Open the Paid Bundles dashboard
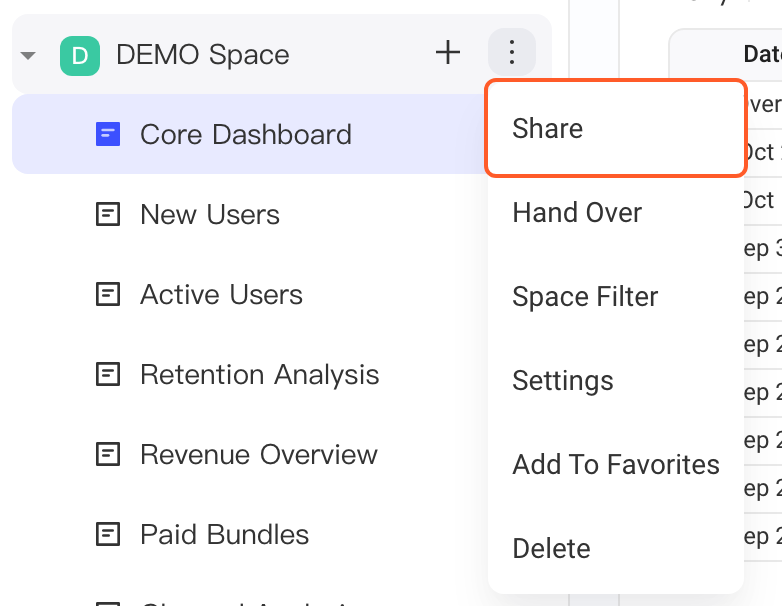The image size is (782, 606). pyautogui.click(x=224, y=535)
